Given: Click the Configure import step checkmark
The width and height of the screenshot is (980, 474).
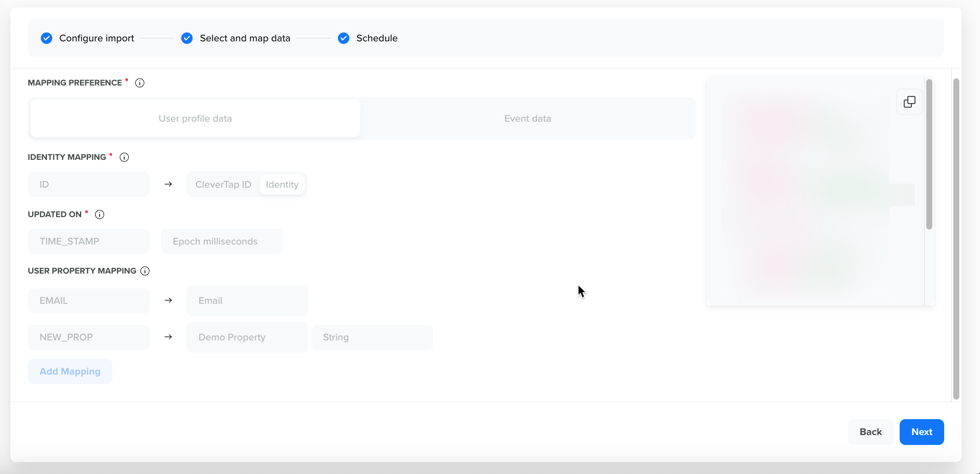Looking at the screenshot, I should (47, 38).
